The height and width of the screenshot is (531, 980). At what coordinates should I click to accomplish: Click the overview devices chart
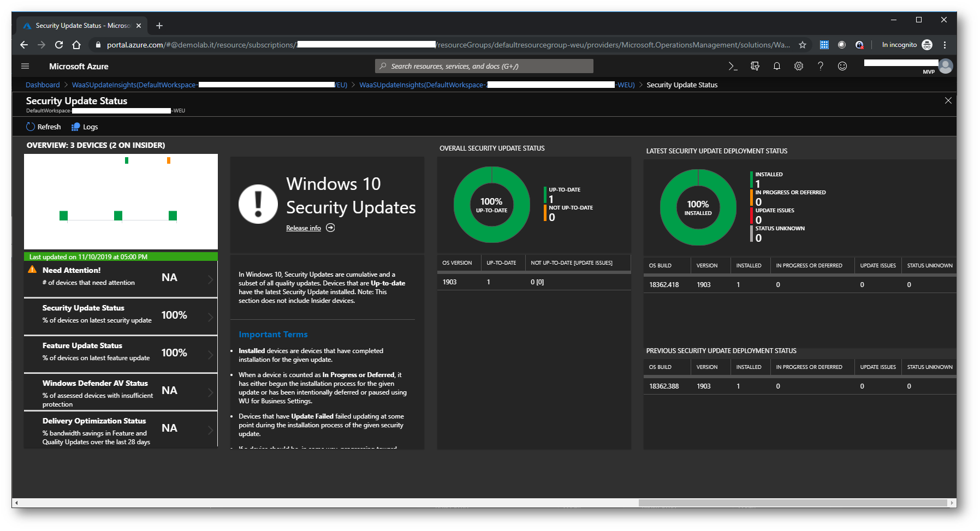(121, 201)
